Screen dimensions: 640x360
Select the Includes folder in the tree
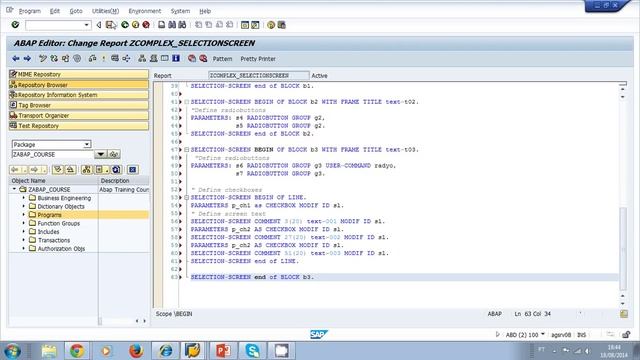(48, 231)
